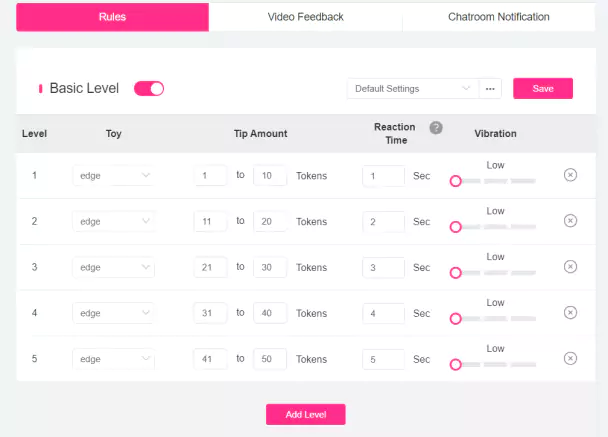Delete level 4 using circled X
This screenshot has width=608, height=437.
pyautogui.click(x=570, y=312)
